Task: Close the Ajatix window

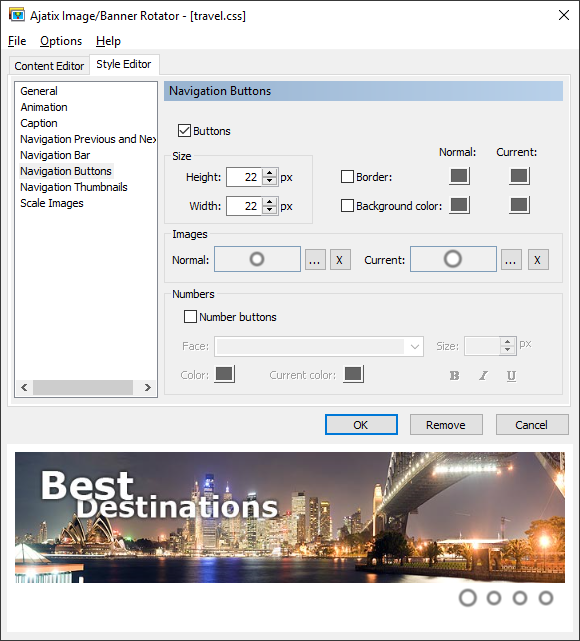Action: tap(564, 16)
